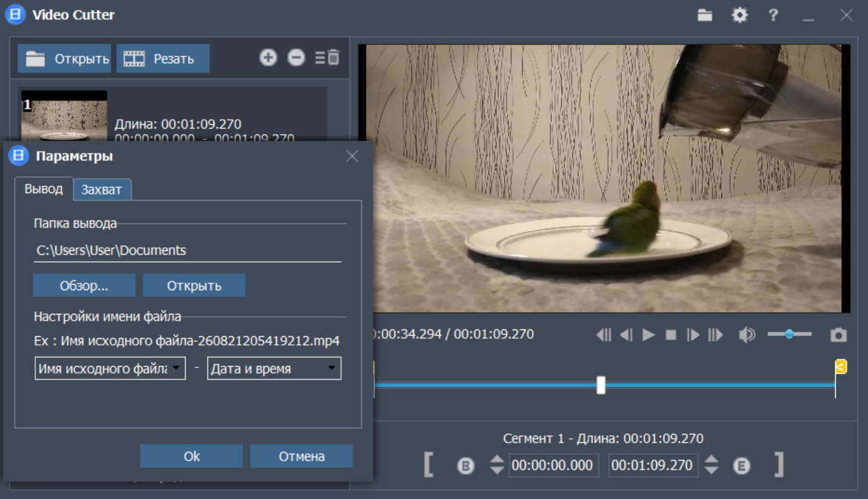Set segment end with the E marker button
Screen dimensions: 868x499
pyautogui.click(x=741, y=465)
